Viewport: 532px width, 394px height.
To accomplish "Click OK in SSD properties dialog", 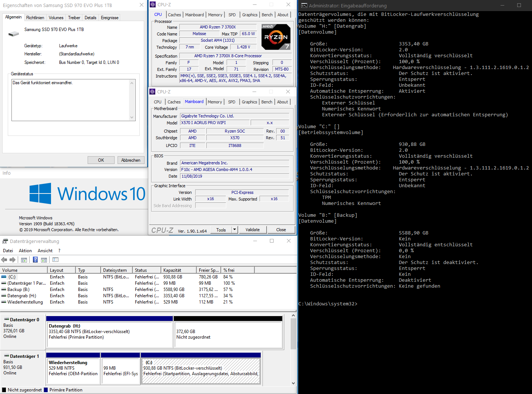I will [x=101, y=160].
